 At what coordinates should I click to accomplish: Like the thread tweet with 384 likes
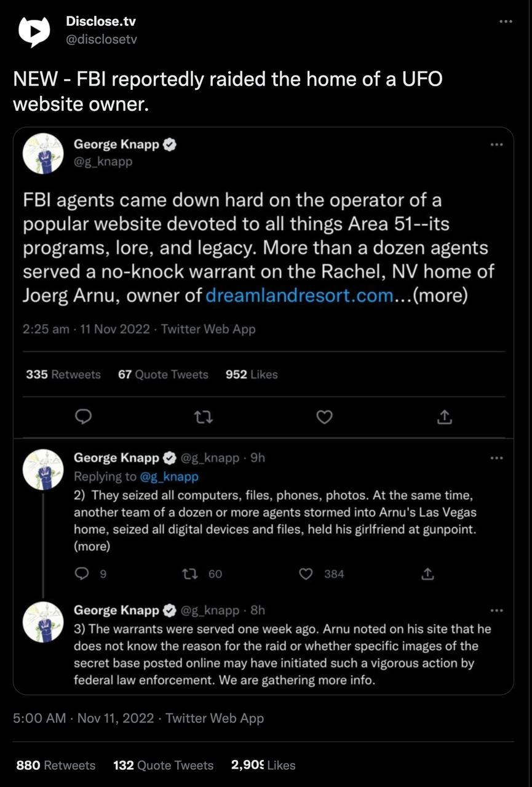pos(306,574)
